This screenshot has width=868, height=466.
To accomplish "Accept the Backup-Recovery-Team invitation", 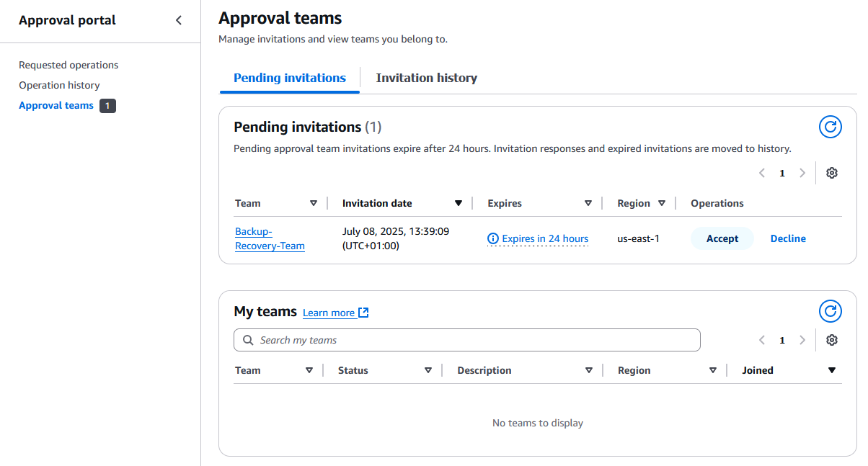I will tap(722, 238).
